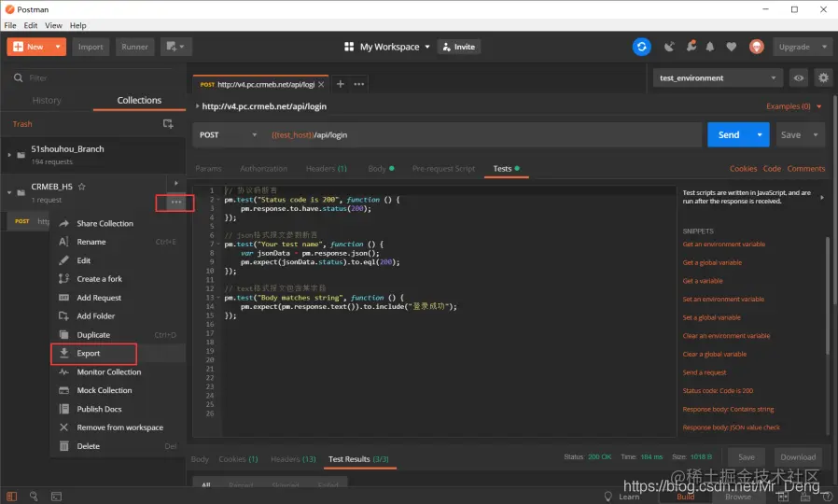
Task: Click the Delete trash icon
Action: tap(64, 446)
